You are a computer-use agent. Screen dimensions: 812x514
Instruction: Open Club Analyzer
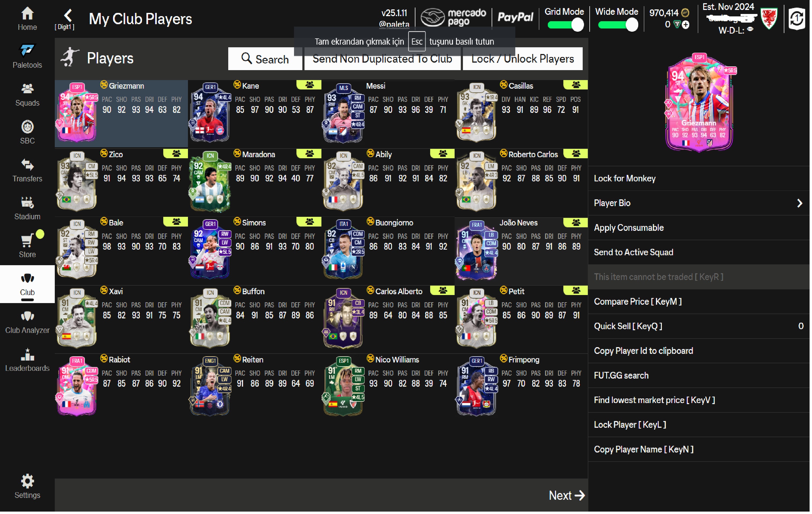pyautogui.click(x=27, y=317)
